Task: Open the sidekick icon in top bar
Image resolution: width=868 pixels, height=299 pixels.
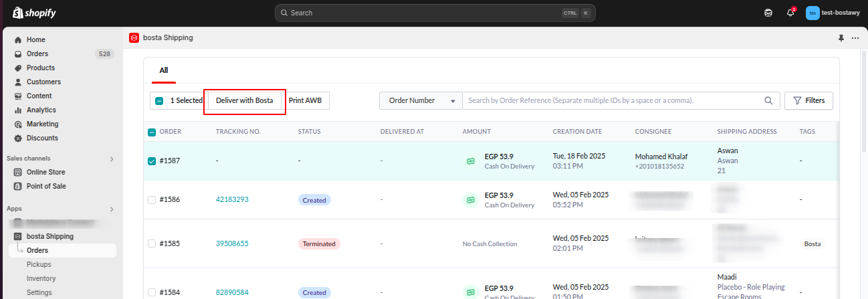Action: (x=768, y=13)
